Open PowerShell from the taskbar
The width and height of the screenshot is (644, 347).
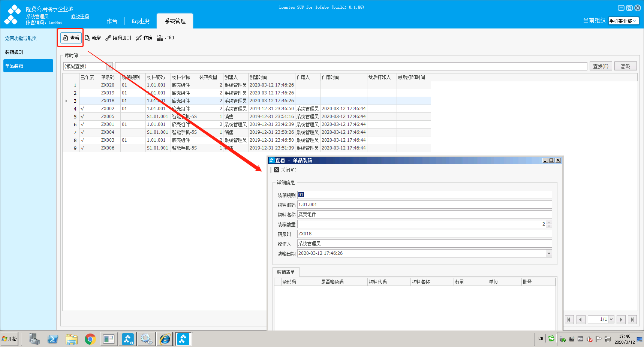(x=53, y=339)
